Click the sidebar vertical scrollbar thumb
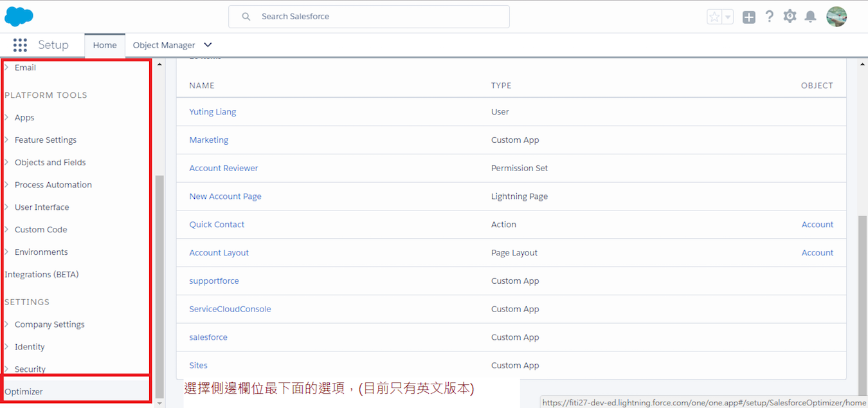The width and height of the screenshot is (868, 408). coord(159,286)
